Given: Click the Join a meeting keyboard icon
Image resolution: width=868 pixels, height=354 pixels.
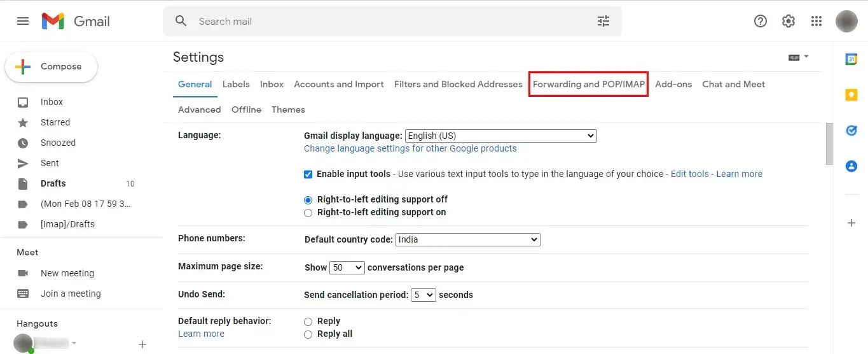Looking at the screenshot, I should (x=23, y=294).
